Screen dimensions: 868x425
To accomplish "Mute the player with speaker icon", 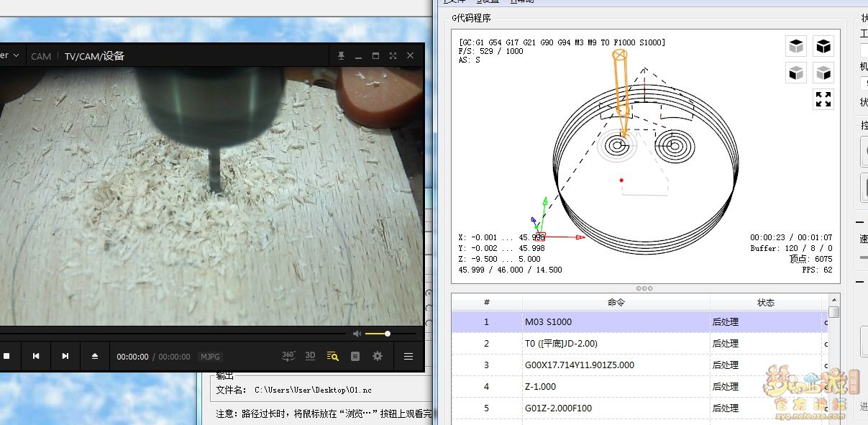I will tap(357, 334).
